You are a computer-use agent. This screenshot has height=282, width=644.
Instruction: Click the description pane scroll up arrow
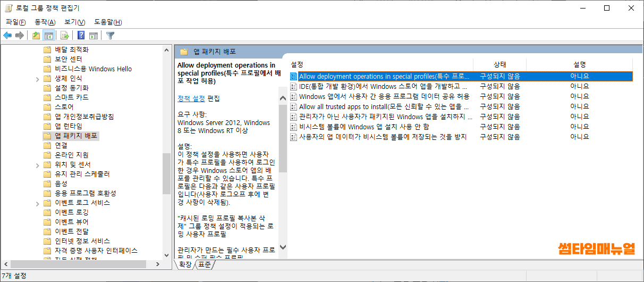point(282,97)
